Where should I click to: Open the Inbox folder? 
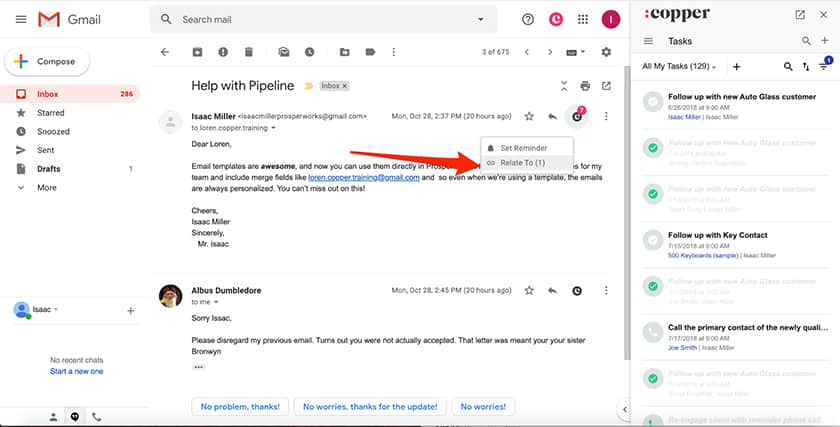tap(70, 94)
